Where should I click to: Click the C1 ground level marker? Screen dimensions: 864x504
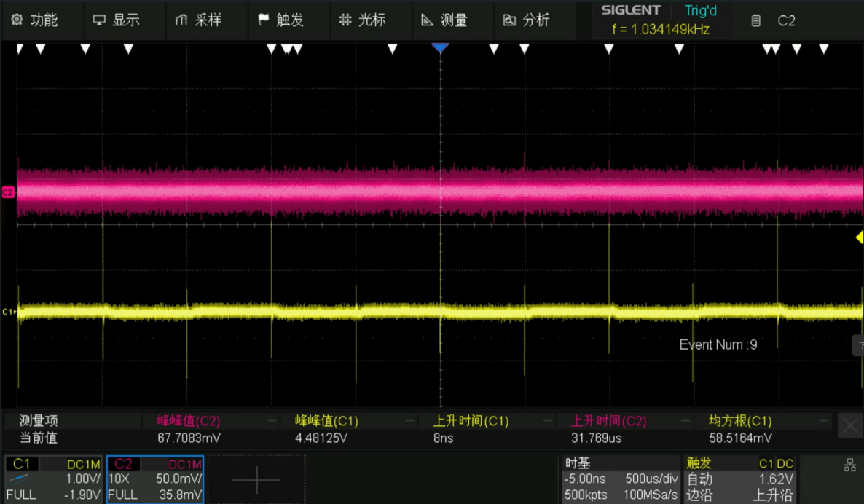point(8,312)
